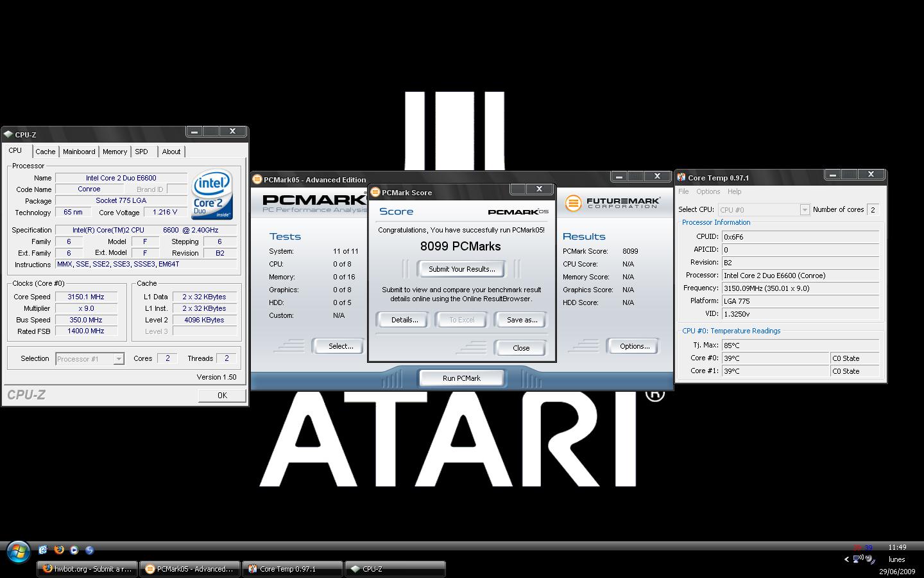
Task: Click the Save as button
Action: (522, 320)
